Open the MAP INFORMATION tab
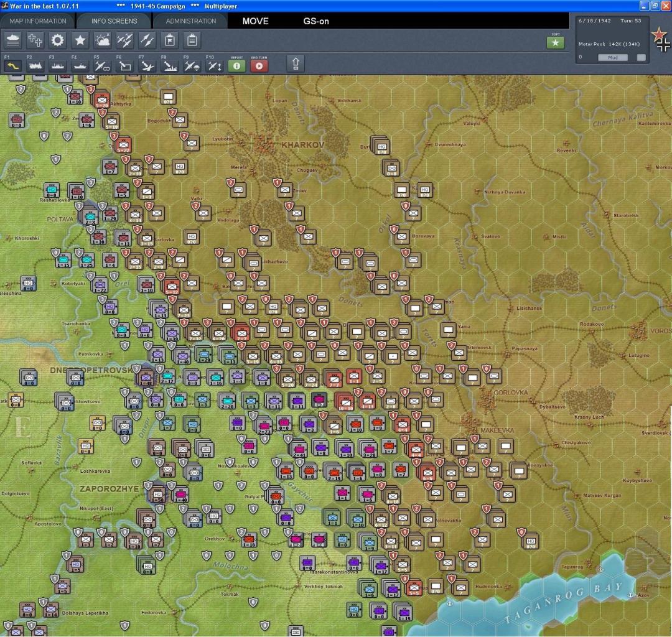 (38, 21)
